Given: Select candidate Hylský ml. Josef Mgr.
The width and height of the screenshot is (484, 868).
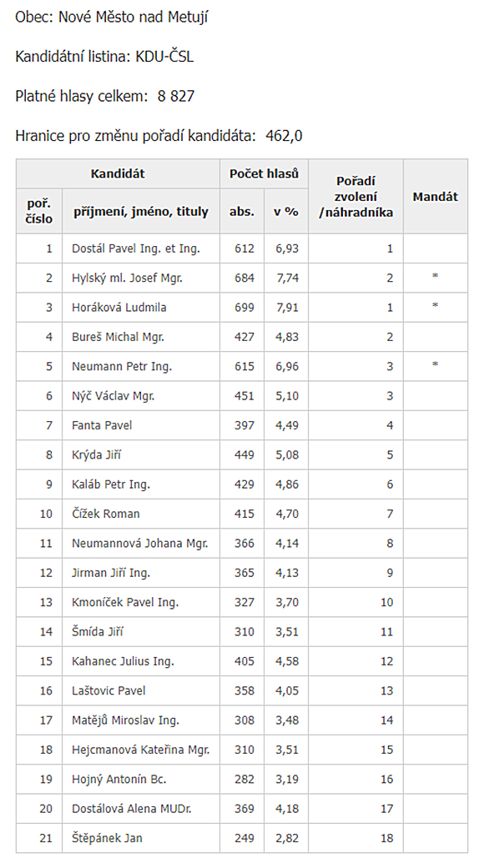Looking at the screenshot, I should click(127, 278).
